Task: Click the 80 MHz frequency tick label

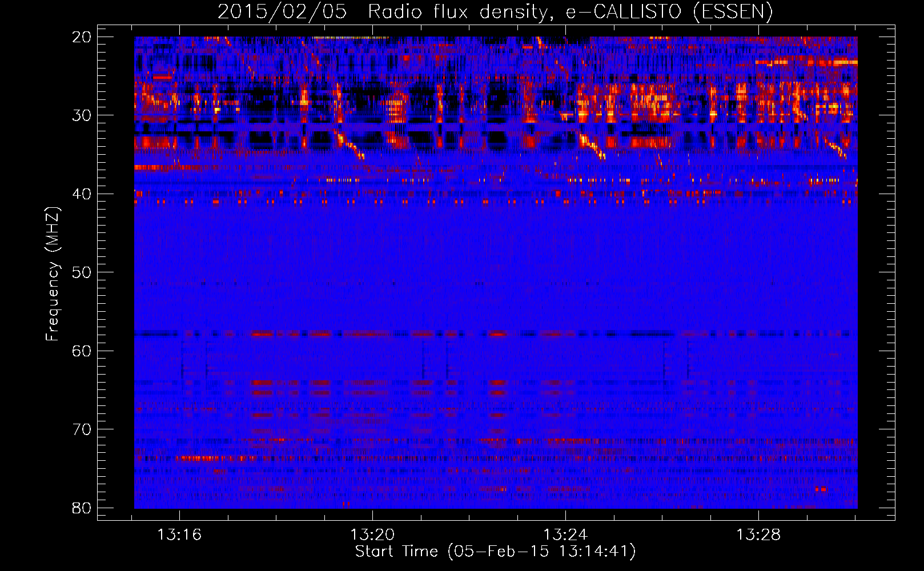Action: click(82, 508)
